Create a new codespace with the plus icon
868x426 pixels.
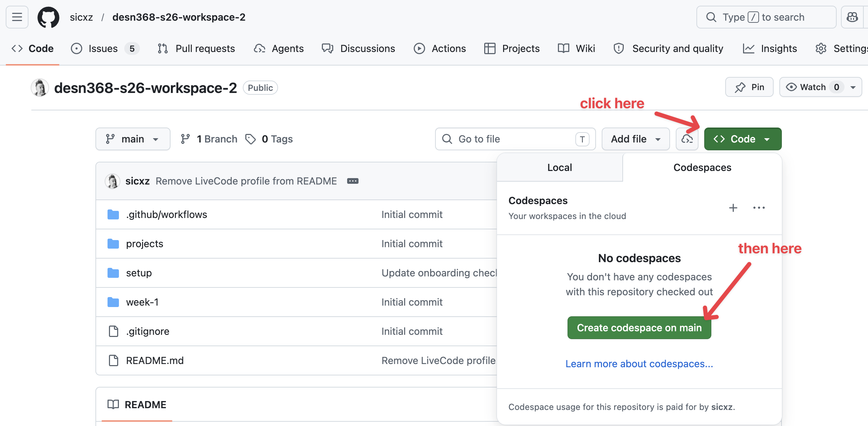(733, 208)
